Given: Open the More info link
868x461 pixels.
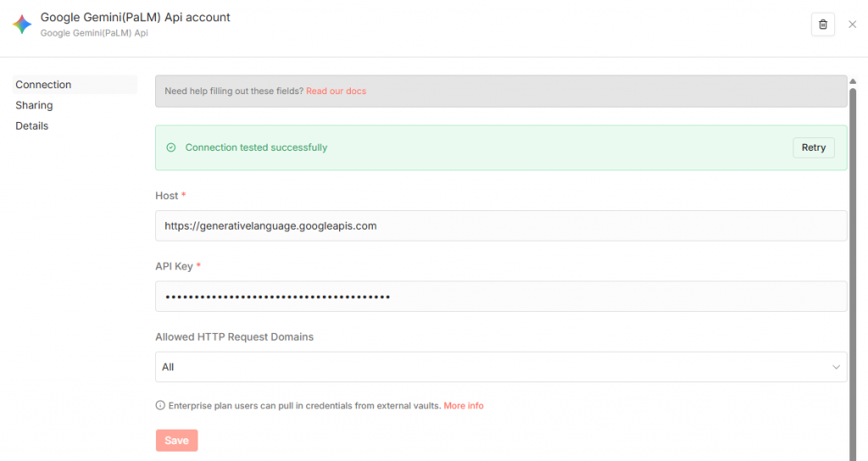Looking at the screenshot, I should pyautogui.click(x=464, y=406).
